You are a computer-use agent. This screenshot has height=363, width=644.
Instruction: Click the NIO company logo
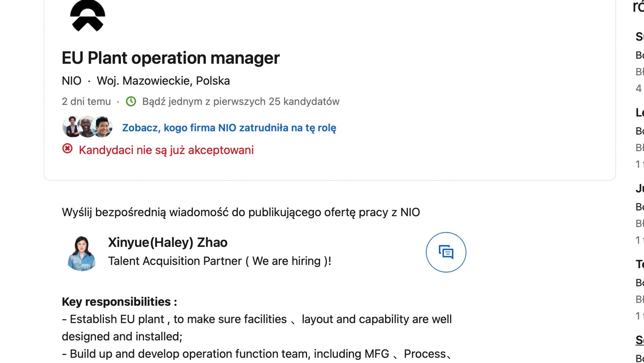(x=87, y=16)
